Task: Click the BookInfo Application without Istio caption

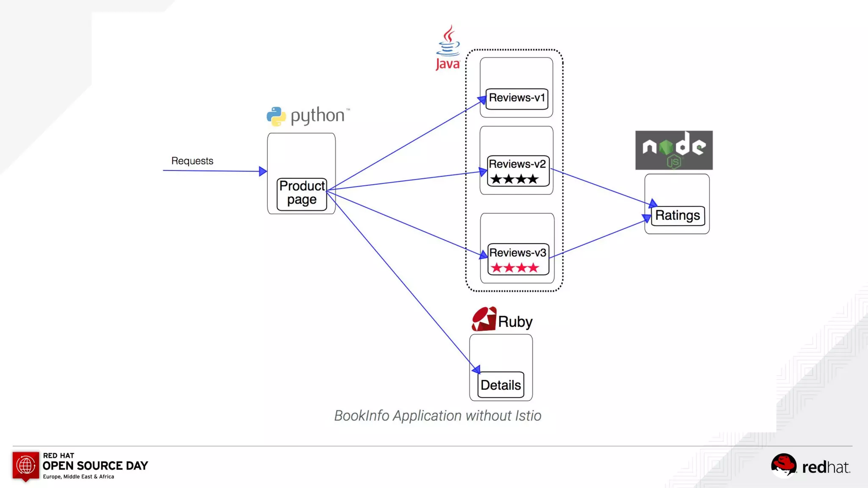Action: click(437, 416)
